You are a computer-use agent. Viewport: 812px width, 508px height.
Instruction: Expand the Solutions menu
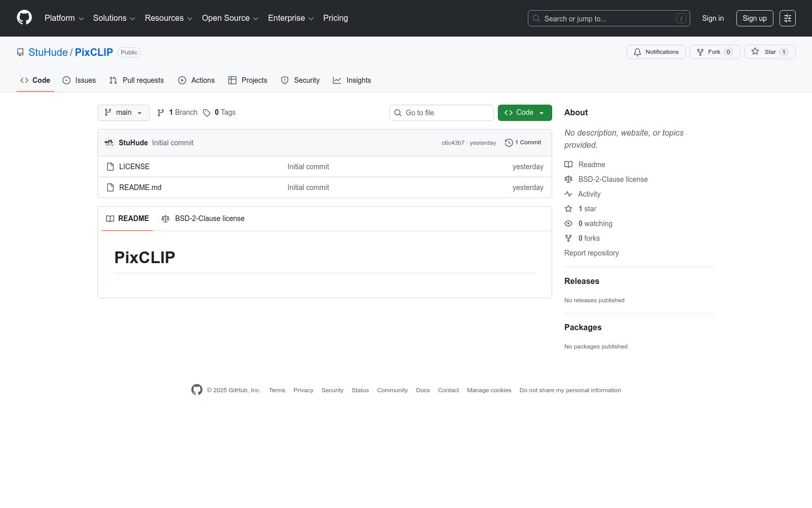114,18
